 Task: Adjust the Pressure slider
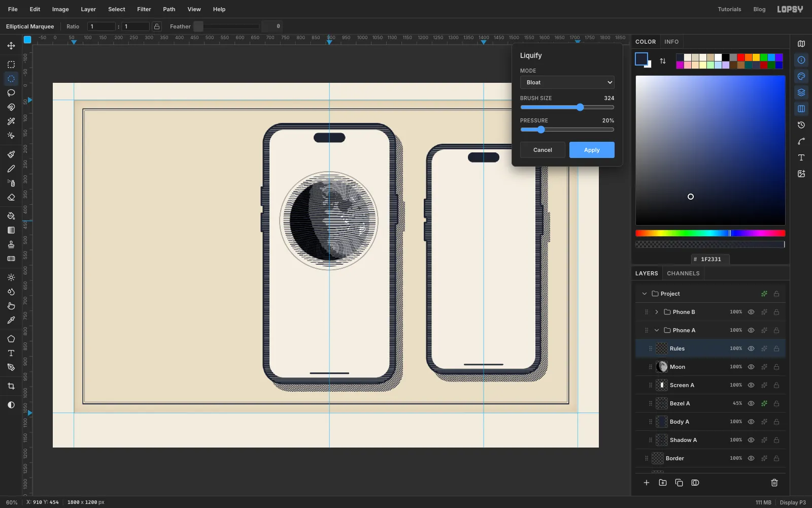coord(567,130)
